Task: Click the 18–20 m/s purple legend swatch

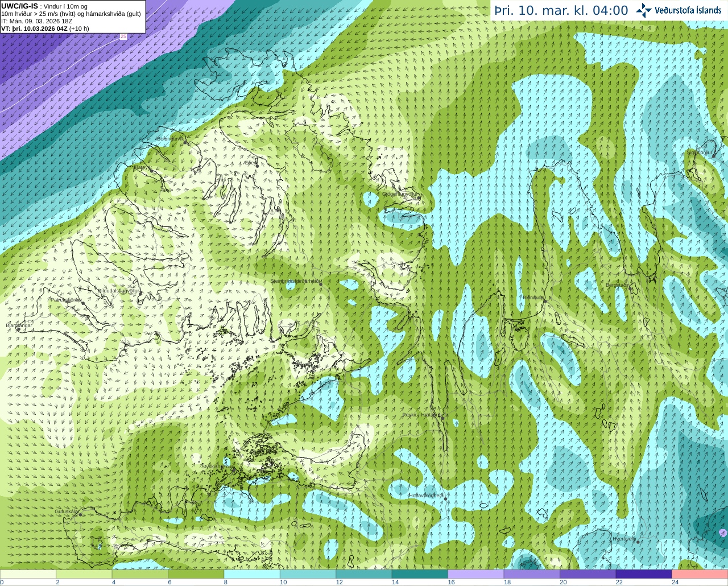Action: pos(532,573)
